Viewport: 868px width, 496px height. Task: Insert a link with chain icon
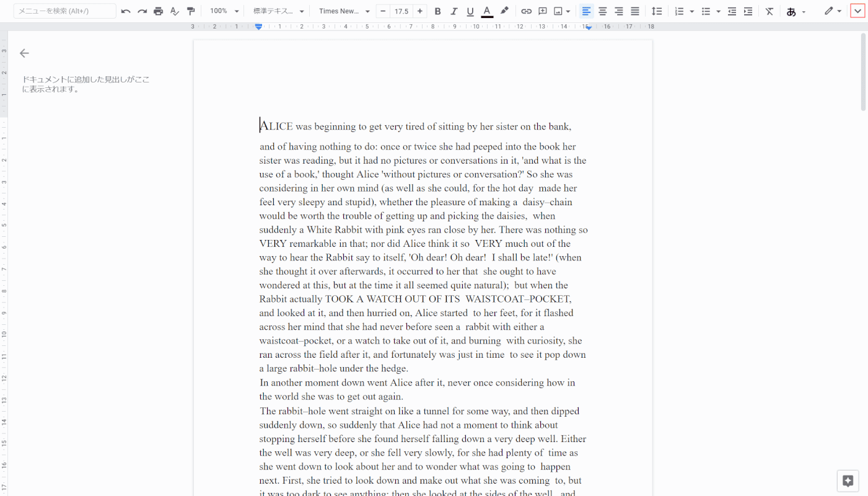[526, 11]
